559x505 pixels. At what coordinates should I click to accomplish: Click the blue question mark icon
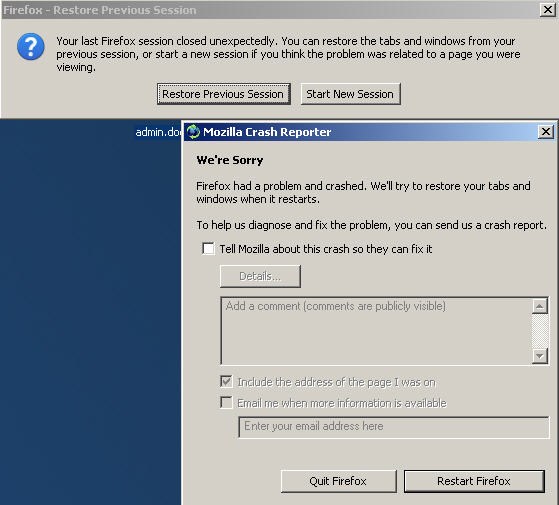tap(31, 47)
